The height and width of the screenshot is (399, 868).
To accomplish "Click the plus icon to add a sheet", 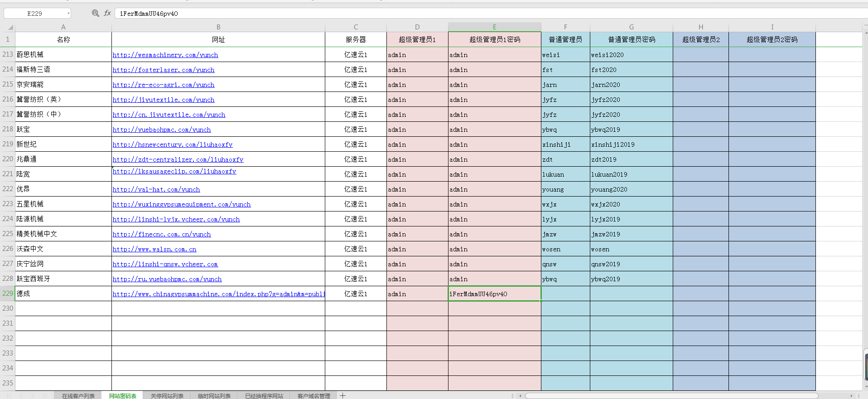I will (x=343, y=395).
